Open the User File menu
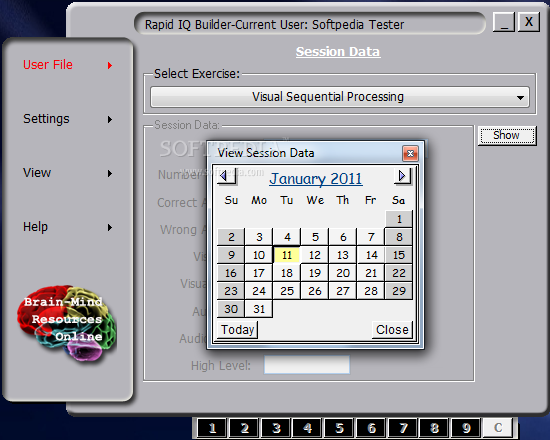This screenshot has width=550, height=440. [48, 65]
